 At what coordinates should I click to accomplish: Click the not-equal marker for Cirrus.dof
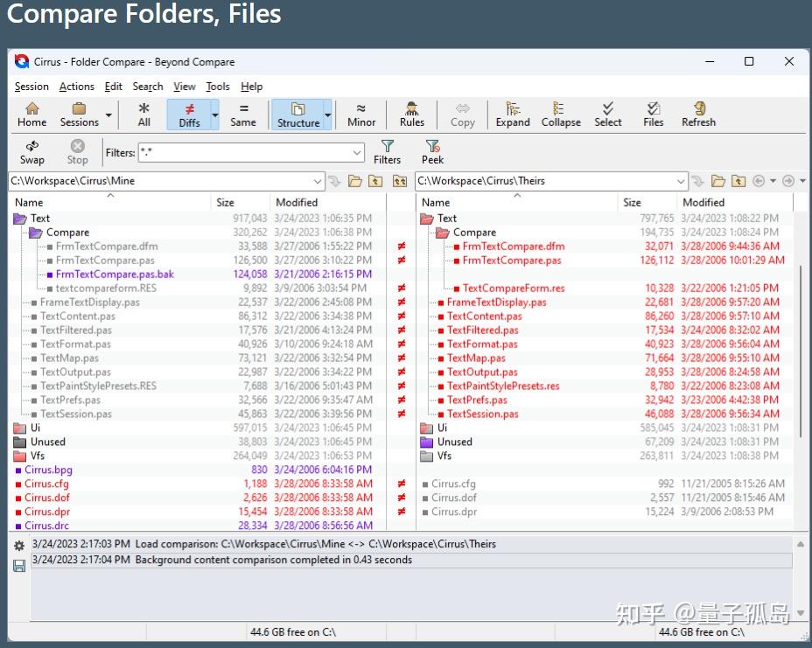402,498
